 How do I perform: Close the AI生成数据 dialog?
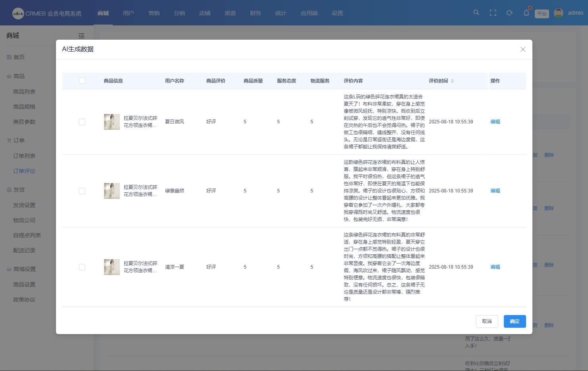pos(522,49)
